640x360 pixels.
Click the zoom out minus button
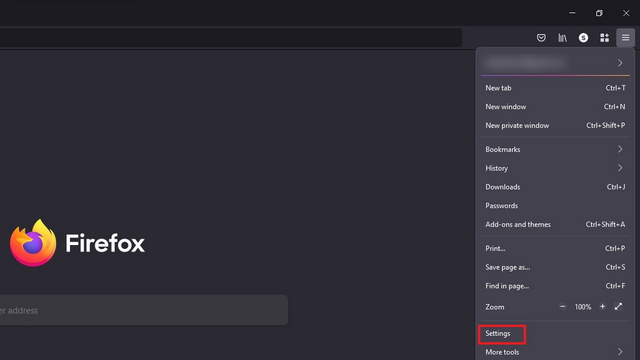tap(562, 307)
